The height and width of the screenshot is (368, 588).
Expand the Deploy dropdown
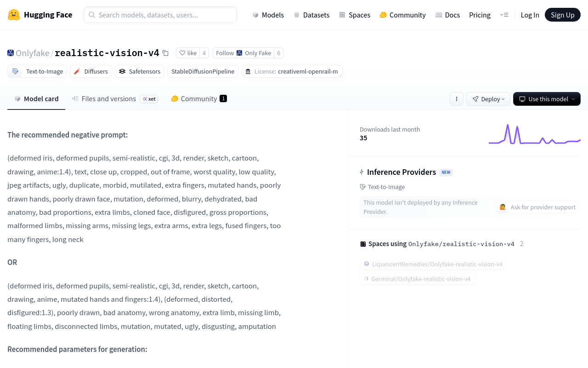488,99
